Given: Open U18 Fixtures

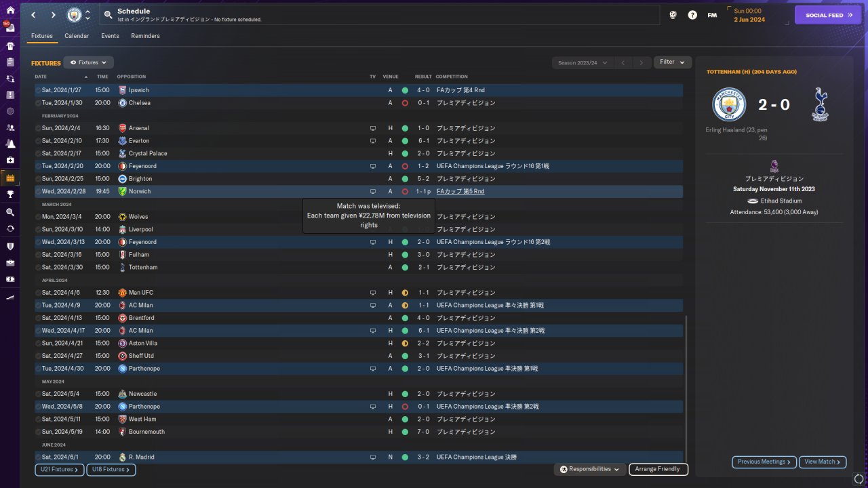Looking at the screenshot, I should point(111,469).
